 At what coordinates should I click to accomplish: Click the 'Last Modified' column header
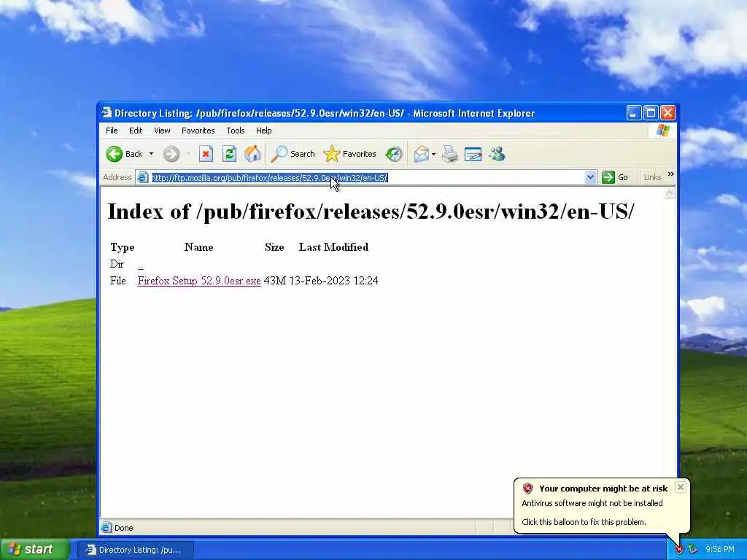333,247
